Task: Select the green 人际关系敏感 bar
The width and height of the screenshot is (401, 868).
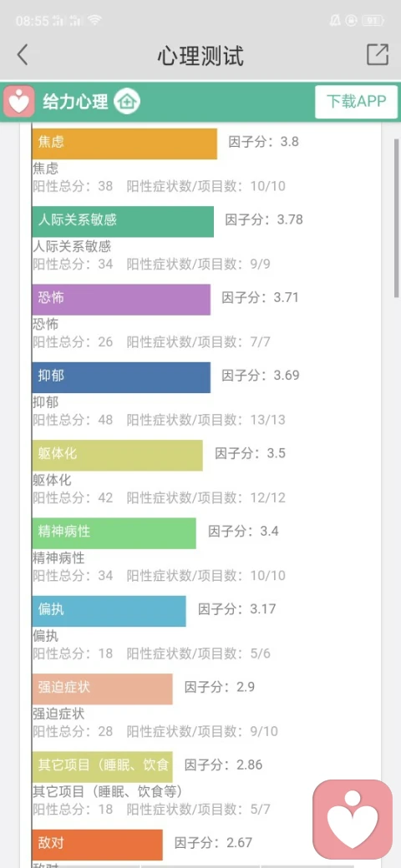Action: tap(123, 221)
